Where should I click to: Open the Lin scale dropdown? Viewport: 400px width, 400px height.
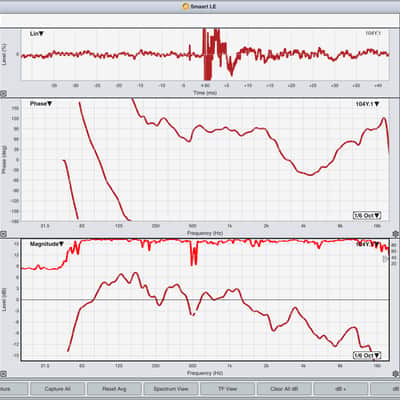tap(37, 34)
